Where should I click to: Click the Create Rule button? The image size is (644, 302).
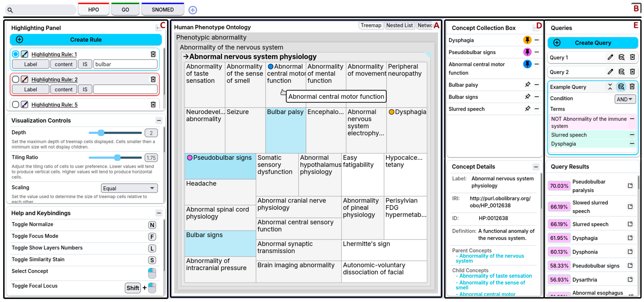[x=86, y=39]
